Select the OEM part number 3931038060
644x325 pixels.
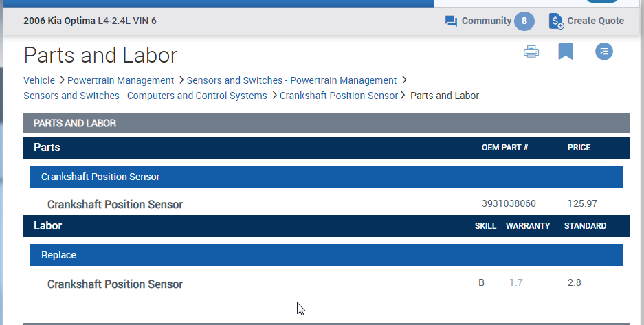point(509,204)
